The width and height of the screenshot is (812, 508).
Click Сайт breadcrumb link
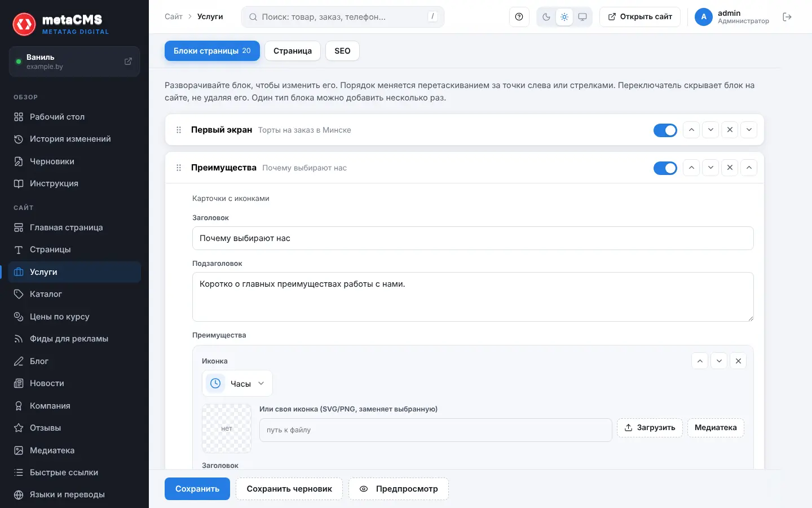[x=174, y=17]
